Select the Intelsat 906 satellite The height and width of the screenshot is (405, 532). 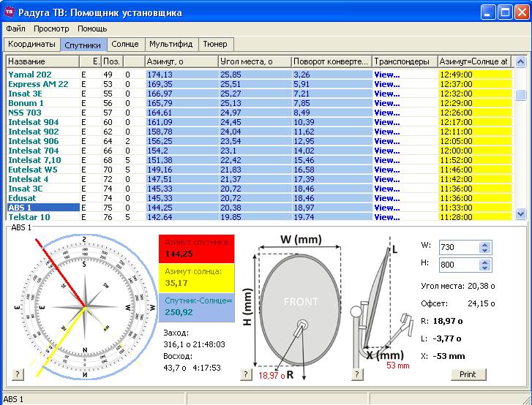34,141
